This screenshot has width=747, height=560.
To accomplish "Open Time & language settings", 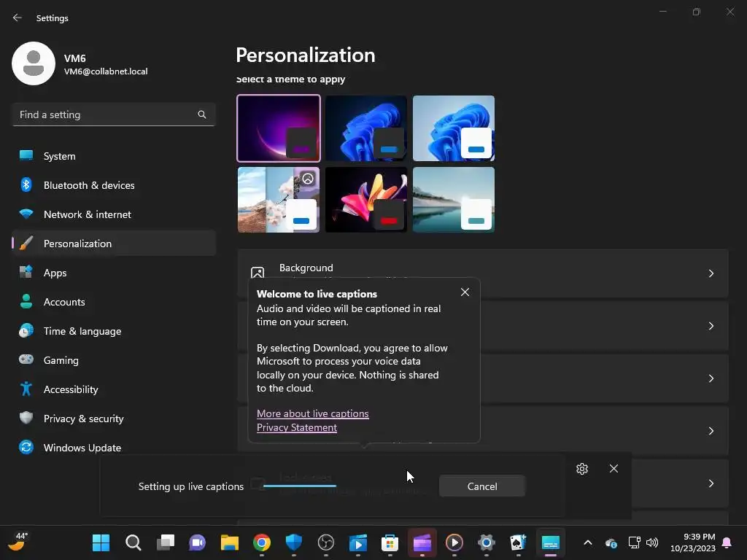I will [x=113, y=331].
